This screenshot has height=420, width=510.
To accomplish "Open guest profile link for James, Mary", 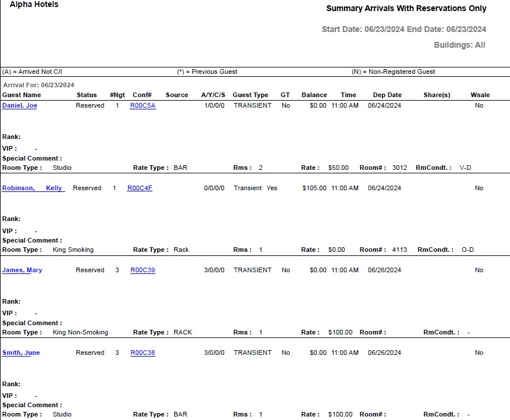I will [22, 270].
